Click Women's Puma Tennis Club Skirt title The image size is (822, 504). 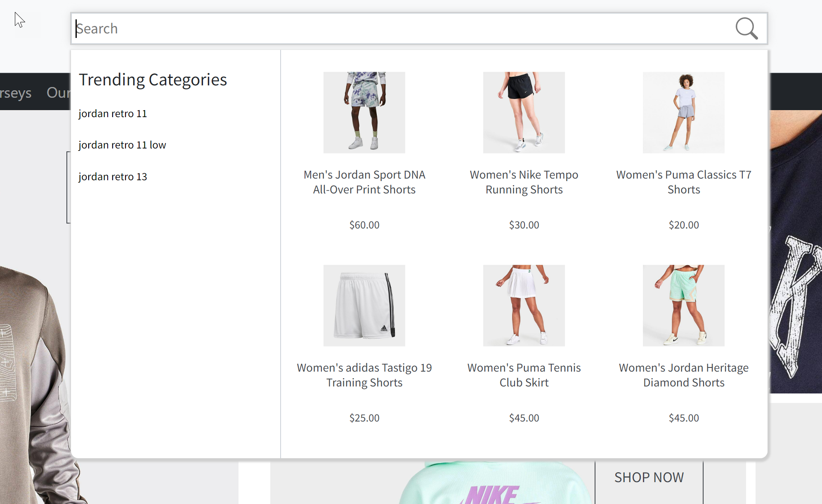(x=524, y=375)
